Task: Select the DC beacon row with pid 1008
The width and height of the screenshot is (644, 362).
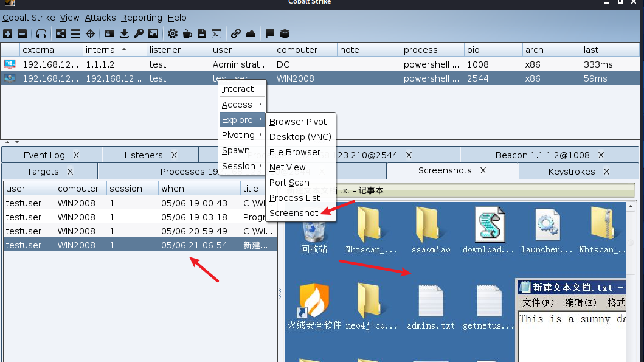Action: coord(320,64)
